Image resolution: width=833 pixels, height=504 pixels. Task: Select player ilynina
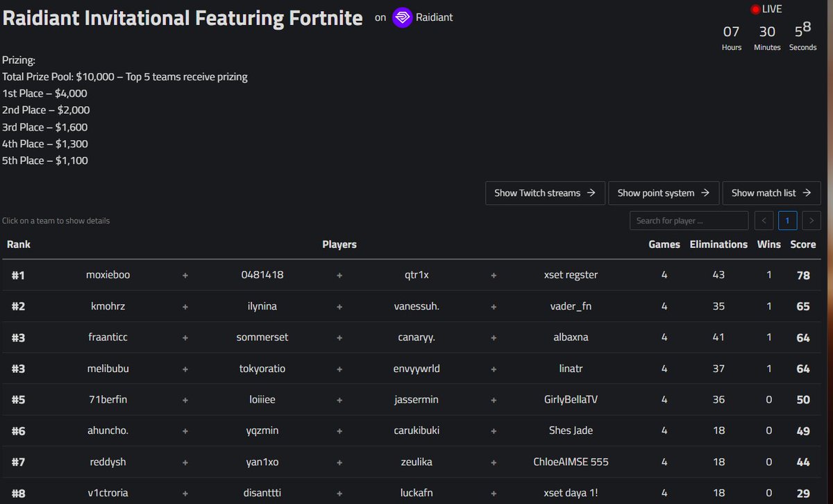pyautogui.click(x=262, y=306)
